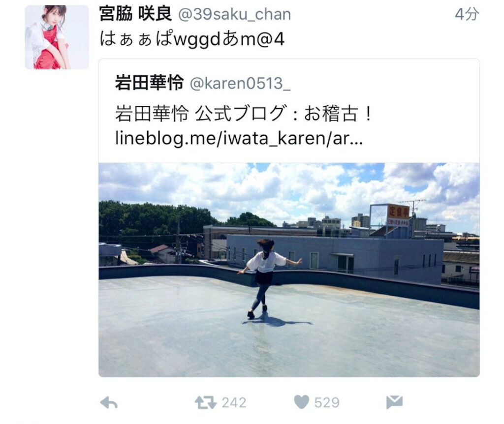Open the display name 宮脇 咲良

coord(135,14)
